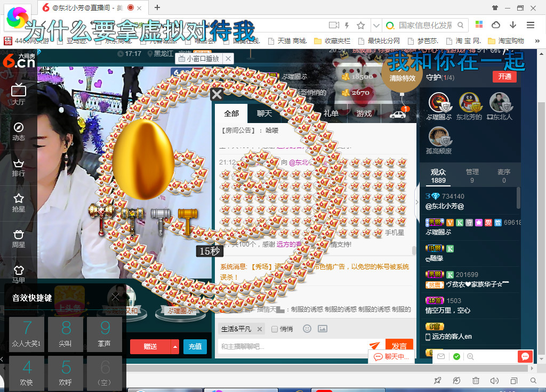
Task: Toggle the 悄悄 whisper checkbox
Action: click(x=275, y=329)
